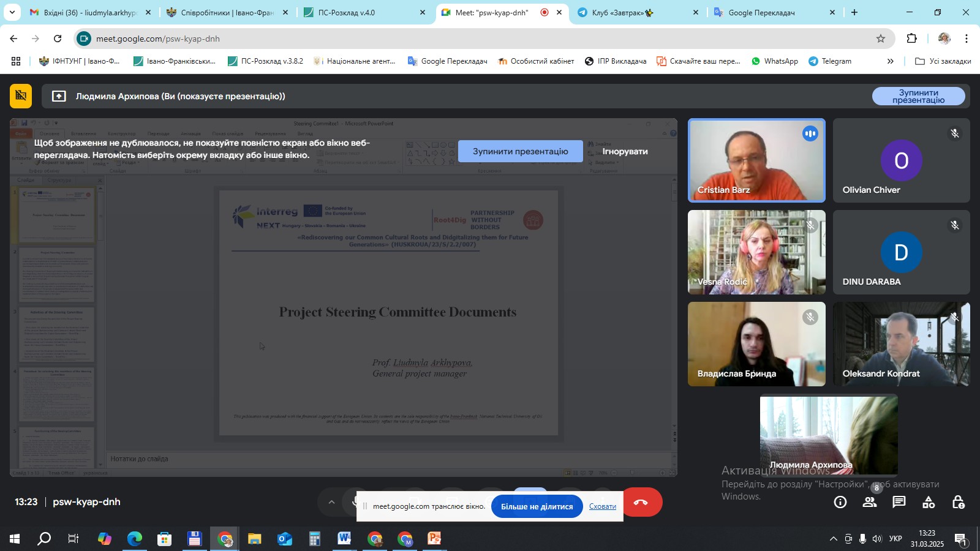Show the participants people panel
The image size is (980, 551).
pyautogui.click(x=869, y=503)
